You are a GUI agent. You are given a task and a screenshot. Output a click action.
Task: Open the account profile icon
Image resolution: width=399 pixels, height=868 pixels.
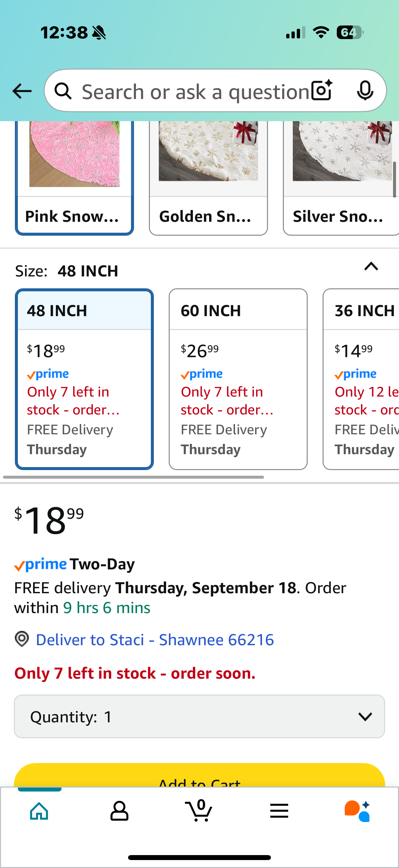(119, 811)
